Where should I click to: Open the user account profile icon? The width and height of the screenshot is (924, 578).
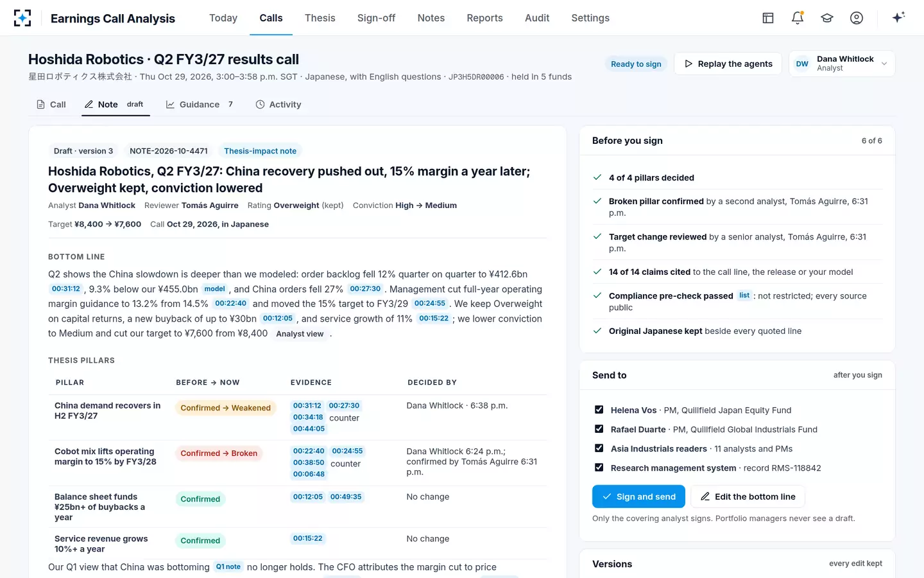point(857,18)
